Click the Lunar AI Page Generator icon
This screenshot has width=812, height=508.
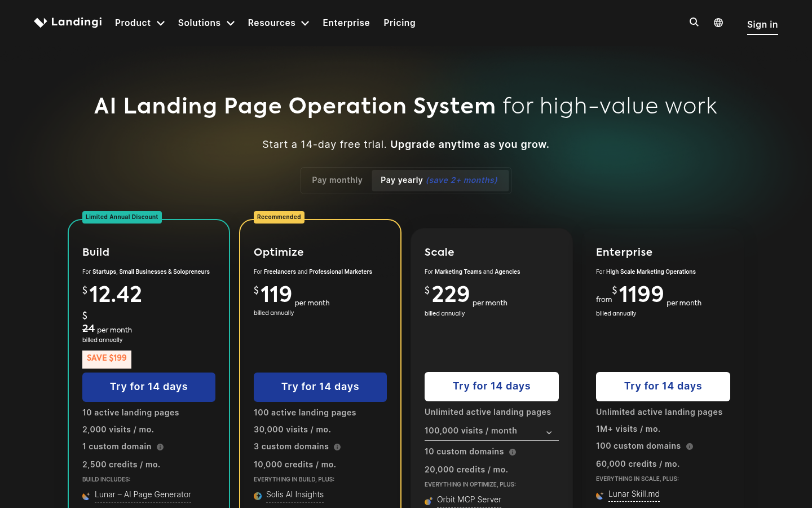[86, 496]
